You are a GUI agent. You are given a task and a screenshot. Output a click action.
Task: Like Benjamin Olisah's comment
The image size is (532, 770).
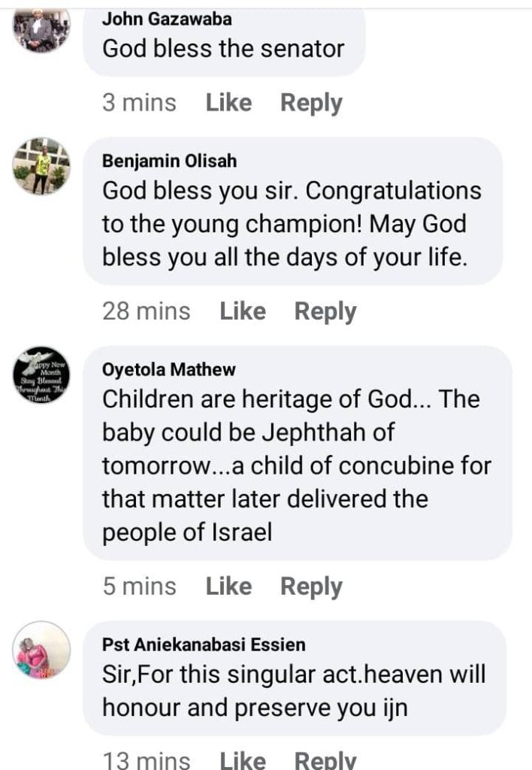pyautogui.click(x=243, y=311)
